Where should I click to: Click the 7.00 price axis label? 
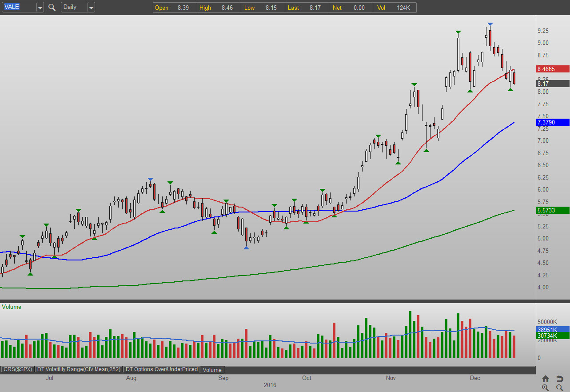(x=543, y=141)
